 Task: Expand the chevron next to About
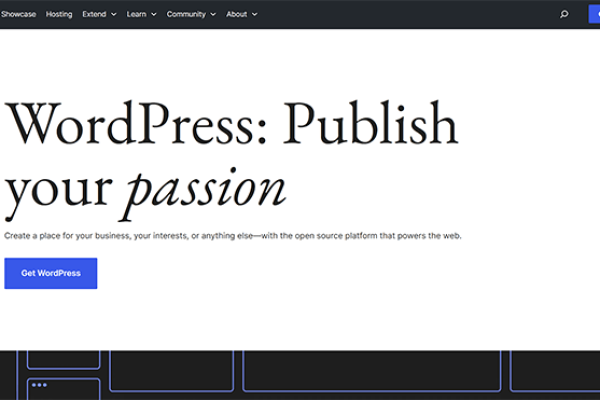[254, 15]
